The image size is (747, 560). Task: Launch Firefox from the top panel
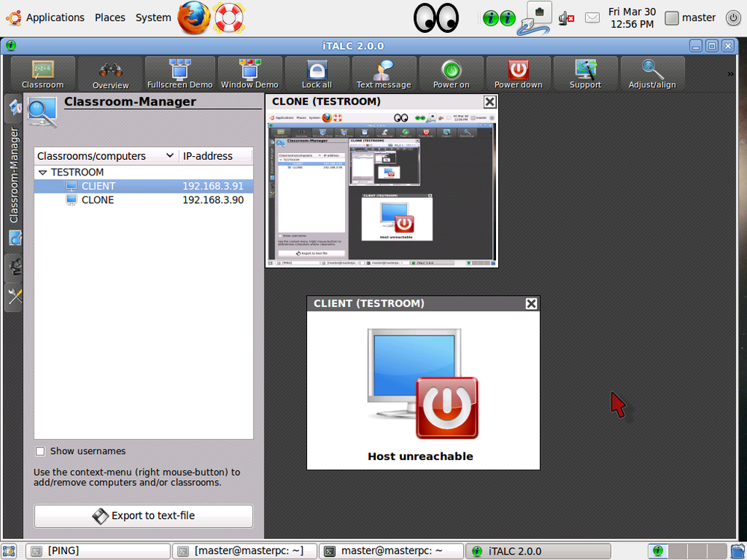click(193, 18)
